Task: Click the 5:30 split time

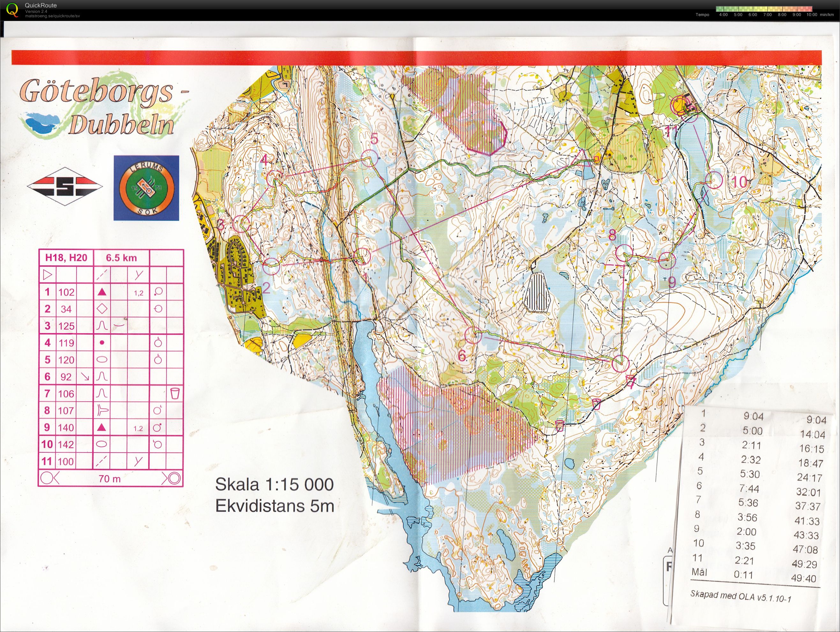Action: click(750, 474)
